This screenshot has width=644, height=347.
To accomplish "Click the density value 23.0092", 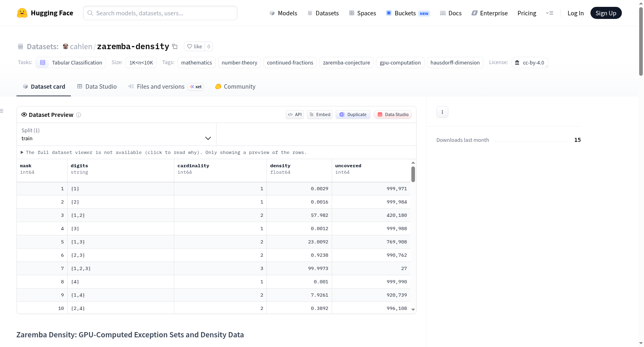I will coord(318,242).
